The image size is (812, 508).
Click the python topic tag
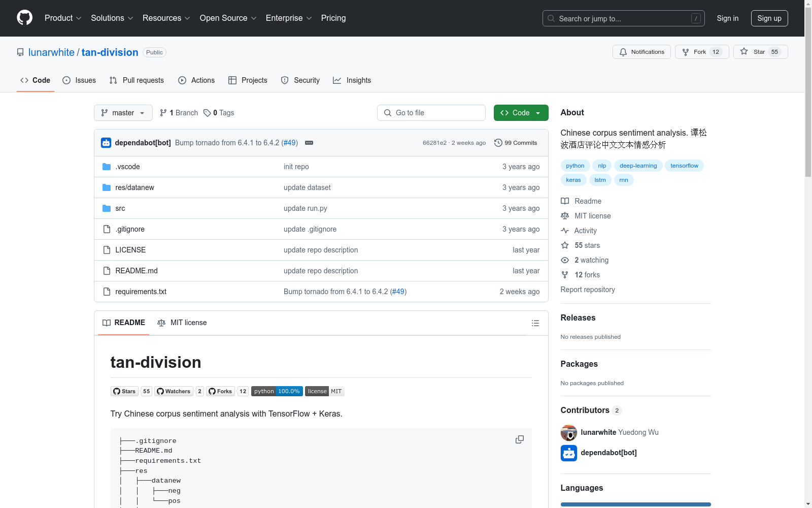pyautogui.click(x=575, y=166)
